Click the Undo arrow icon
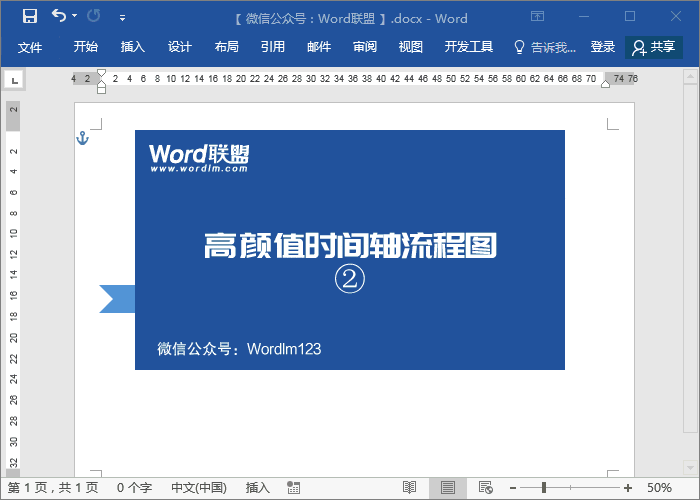This screenshot has height=500, width=700. click(59, 16)
